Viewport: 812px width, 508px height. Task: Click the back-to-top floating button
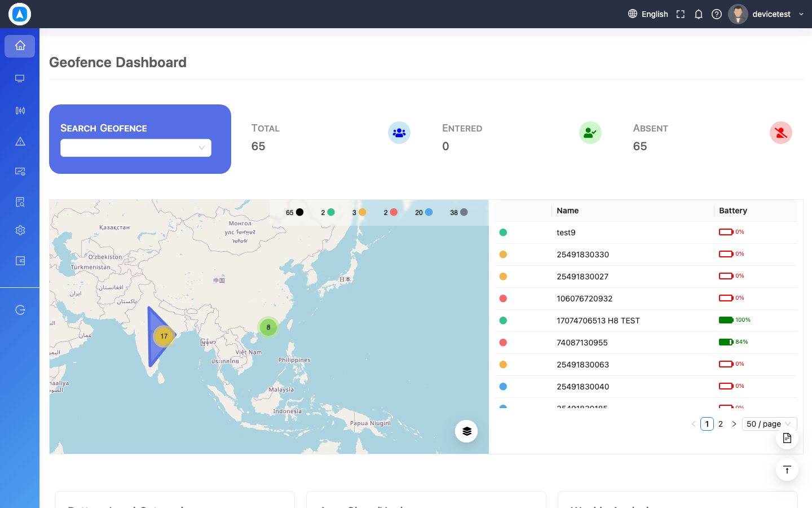[787, 470]
